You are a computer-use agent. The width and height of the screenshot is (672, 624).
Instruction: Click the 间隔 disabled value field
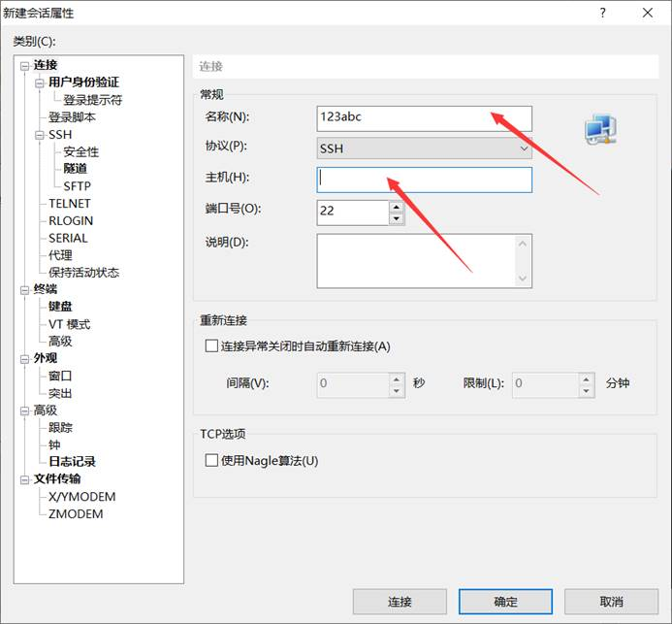(x=353, y=384)
